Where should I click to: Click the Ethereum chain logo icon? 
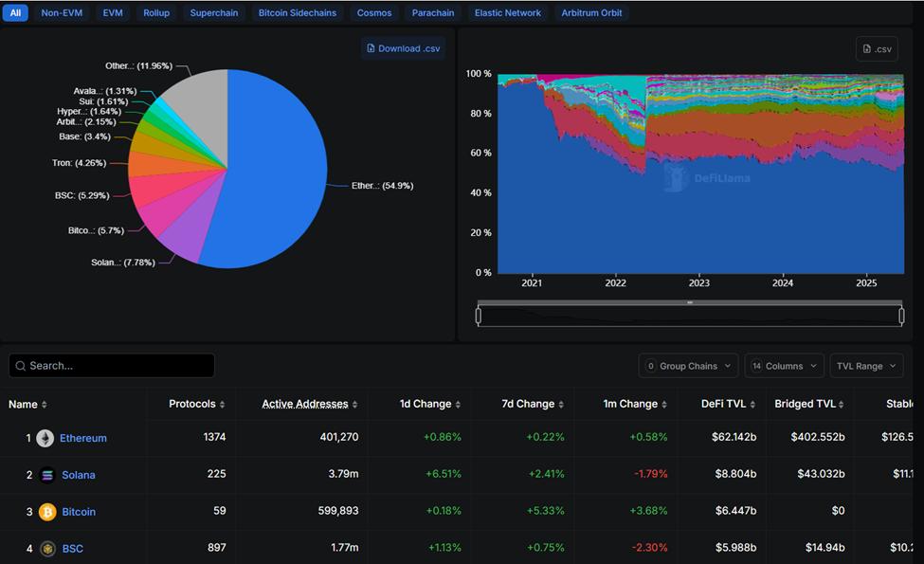(45, 438)
